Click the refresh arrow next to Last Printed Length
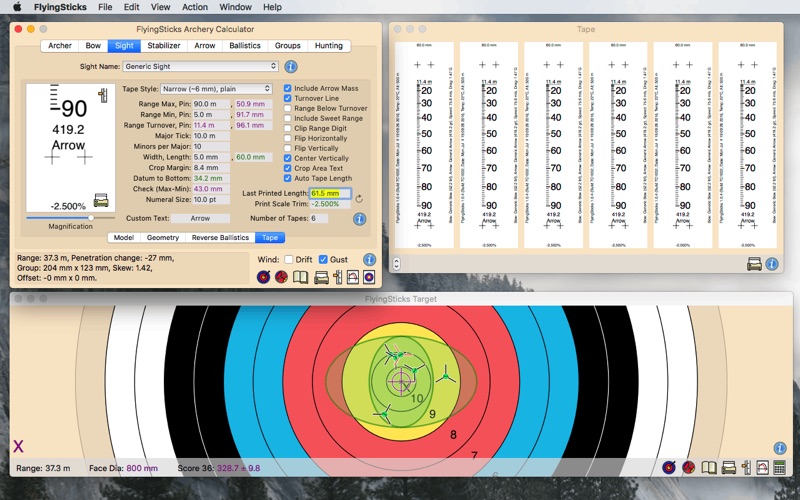 coord(359,198)
